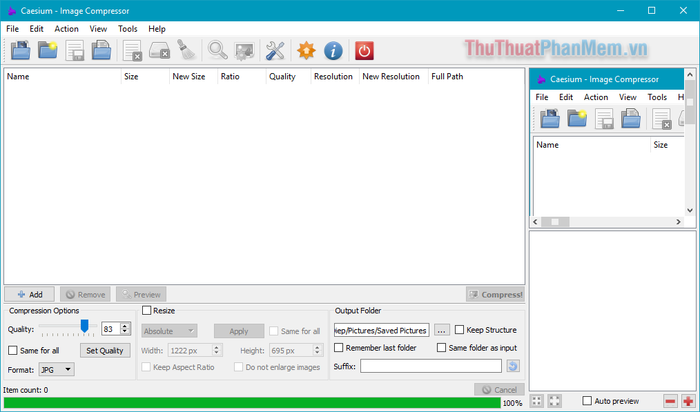Click the Full Path column header

(x=476, y=76)
